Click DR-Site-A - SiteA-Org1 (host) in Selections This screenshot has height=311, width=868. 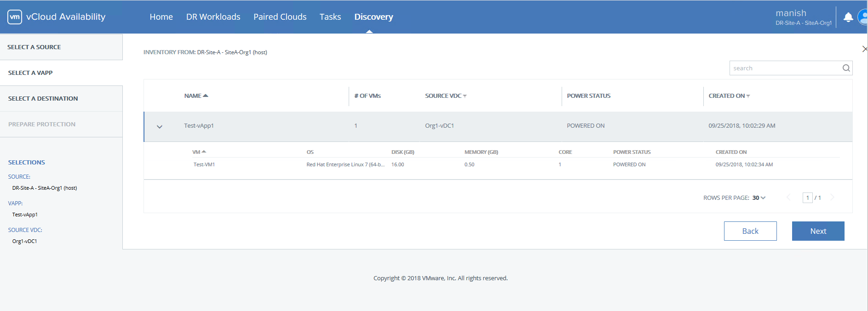[45, 188]
